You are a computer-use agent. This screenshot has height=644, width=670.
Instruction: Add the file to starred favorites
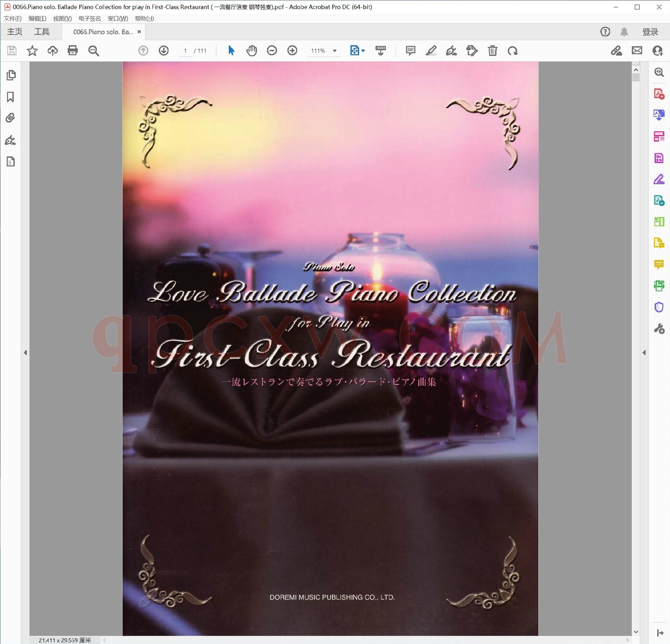pos(32,51)
